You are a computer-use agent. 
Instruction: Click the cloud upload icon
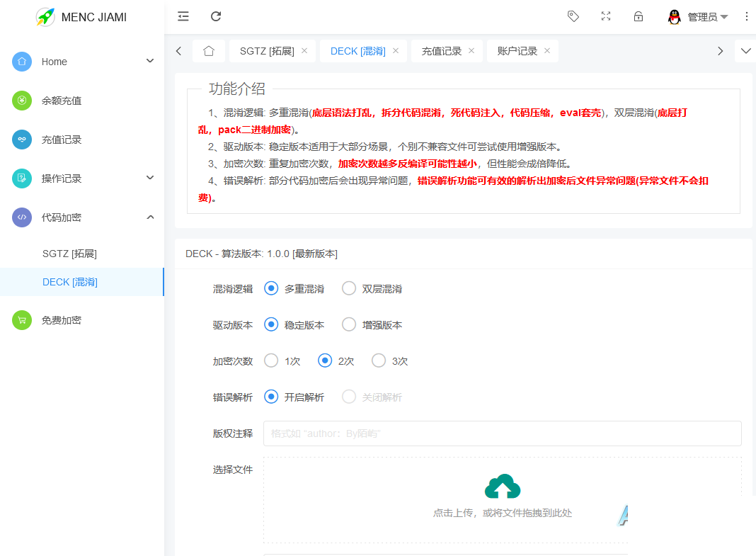pyautogui.click(x=503, y=487)
